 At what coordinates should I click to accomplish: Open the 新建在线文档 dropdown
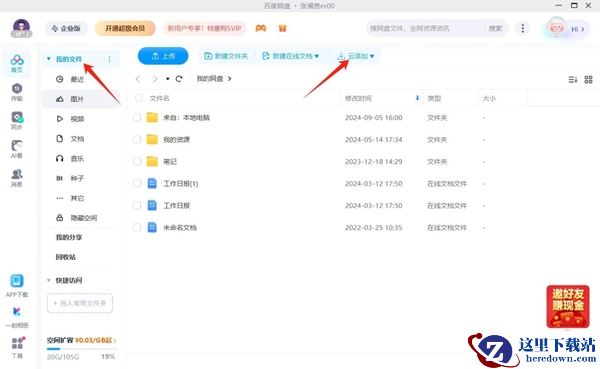click(x=290, y=56)
